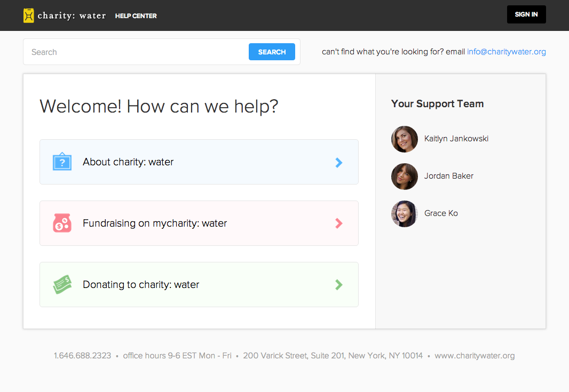Click Kaitlyn Jankowski's avatar photo
Image resolution: width=569 pixels, height=392 pixels.
(x=404, y=139)
